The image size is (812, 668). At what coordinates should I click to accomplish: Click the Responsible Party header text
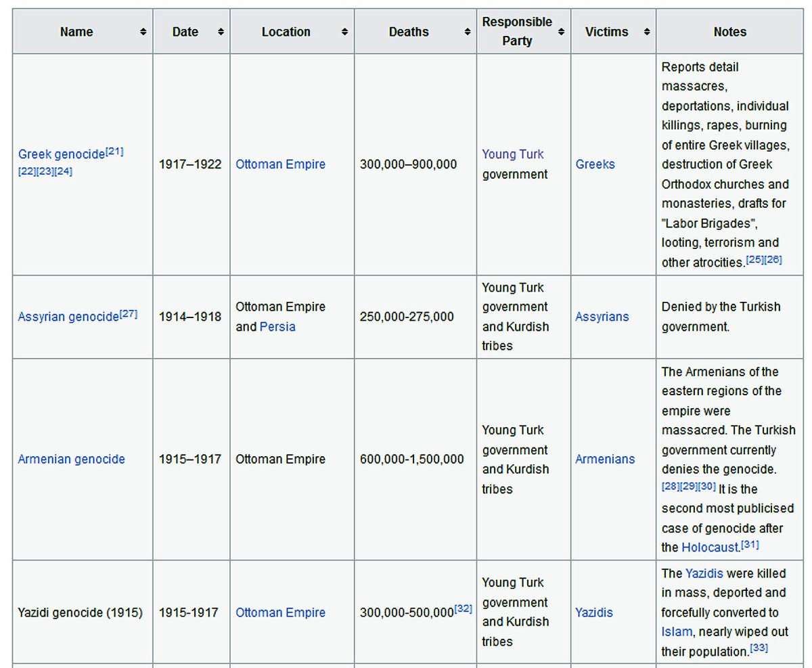click(517, 31)
